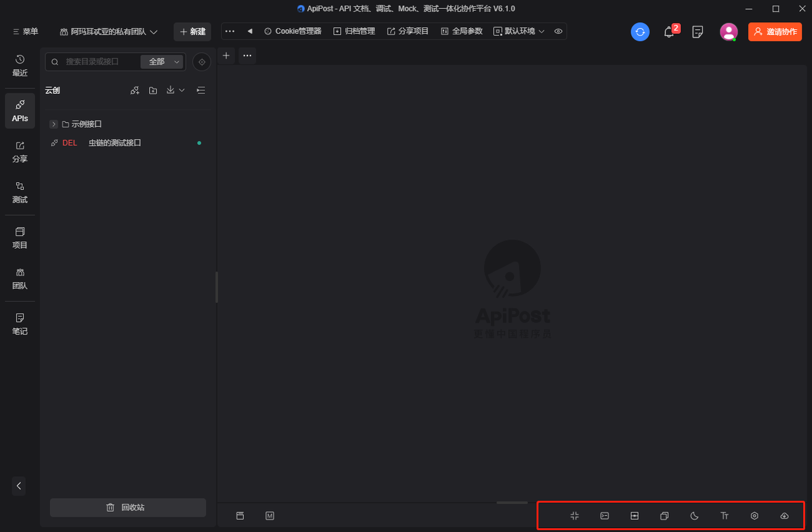The image size is (812, 532).
Task: Click the 云创 project name
Action: [x=53, y=91]
